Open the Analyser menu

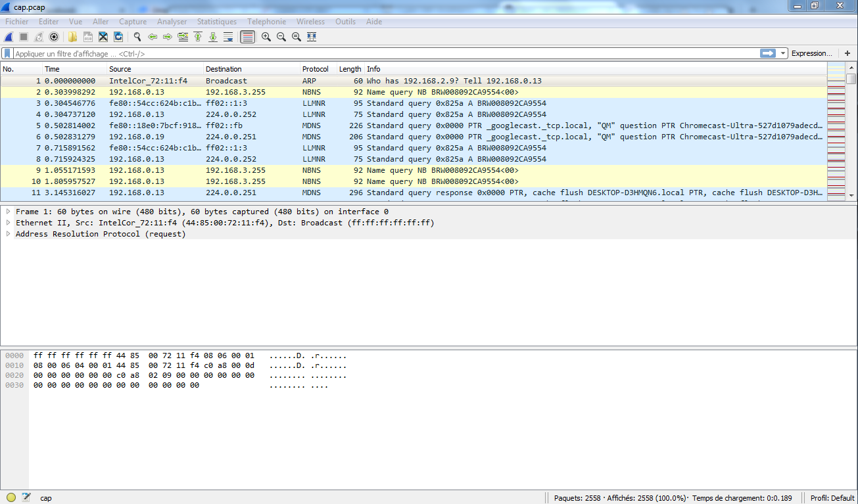click(x=172, y=22)
